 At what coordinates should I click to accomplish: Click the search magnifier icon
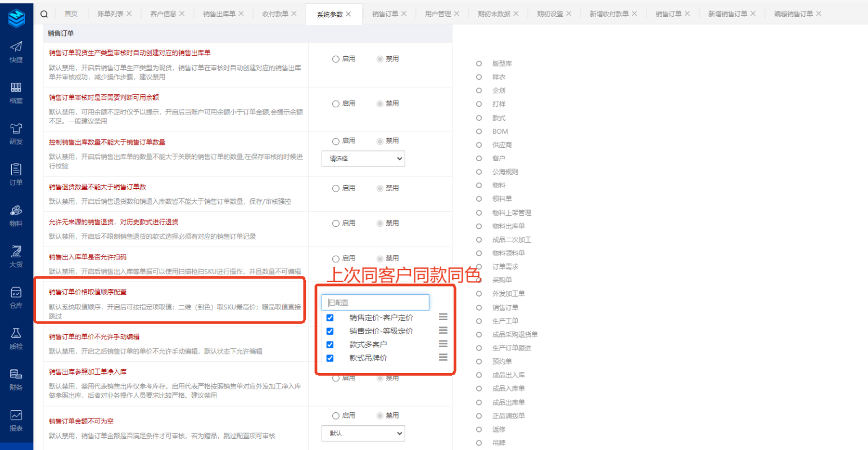click(44, 14)
